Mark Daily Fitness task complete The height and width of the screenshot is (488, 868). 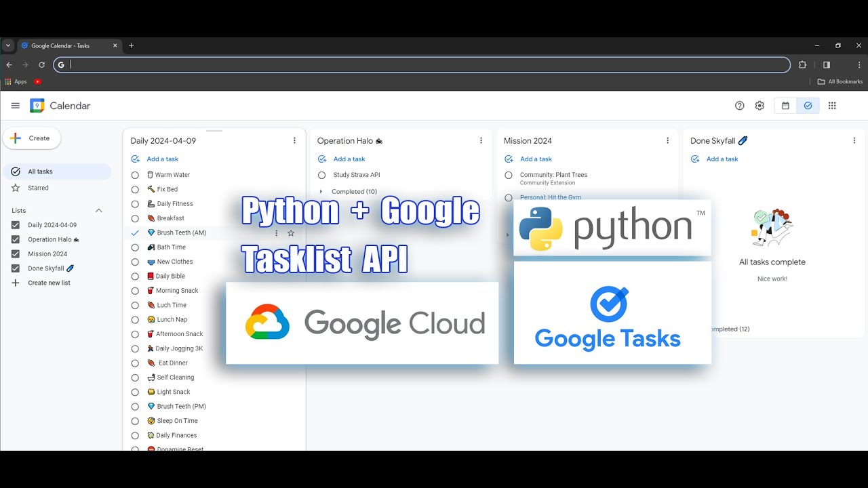[135, 204]
